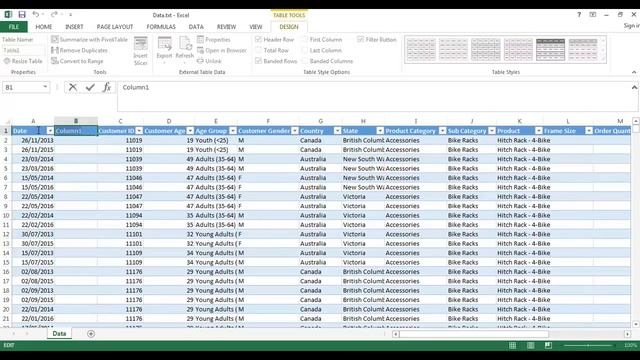This screenshot has width=640, height=360.
Task: Select the Data sheet tab
Action: pos(59,333)
